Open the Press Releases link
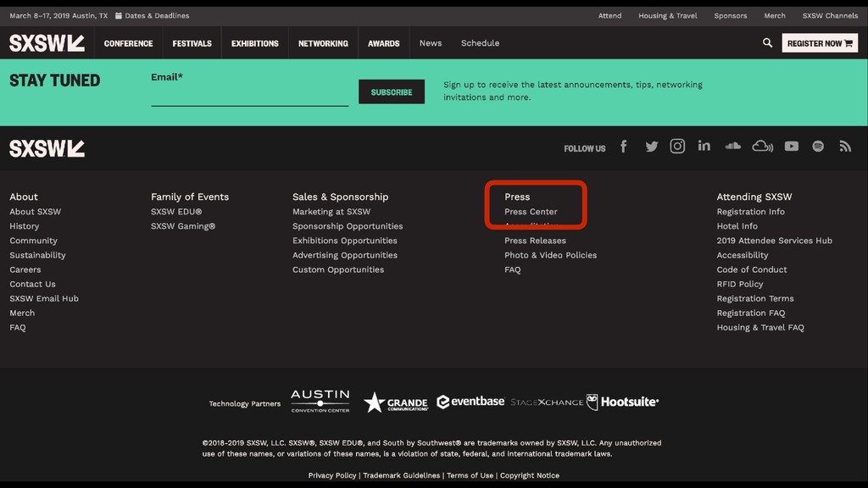This screenshot has height=488, width=868. click(536, 241)
